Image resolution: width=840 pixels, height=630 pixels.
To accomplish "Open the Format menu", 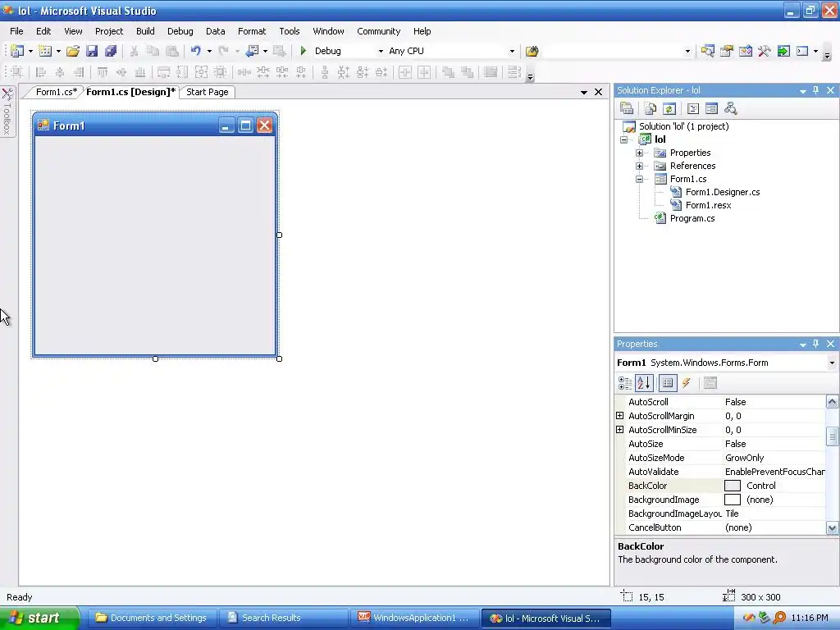I will 252,31.
